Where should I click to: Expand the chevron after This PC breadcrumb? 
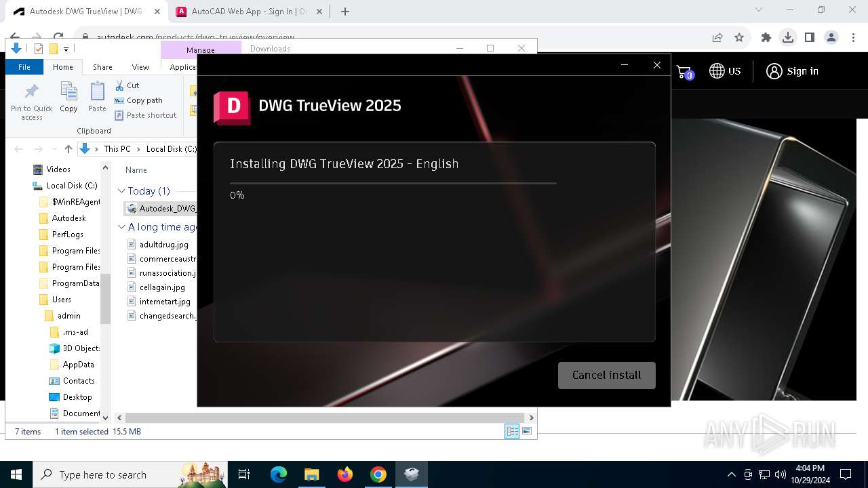click(138, 149)
